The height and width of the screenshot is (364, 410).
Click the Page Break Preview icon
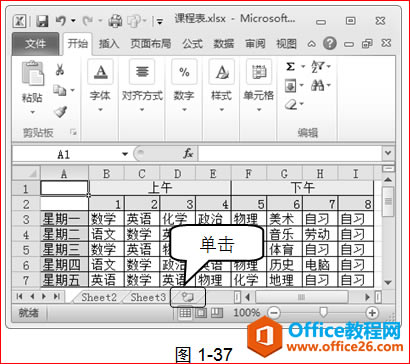pyautogui.click(x=216, y=312)
